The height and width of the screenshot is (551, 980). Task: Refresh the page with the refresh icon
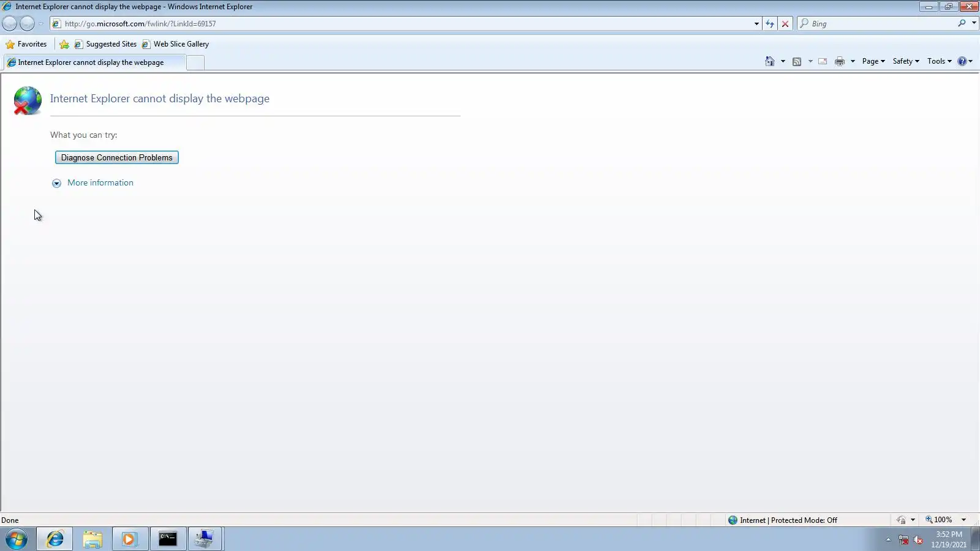pyautogui.click(x=770, y=24)
